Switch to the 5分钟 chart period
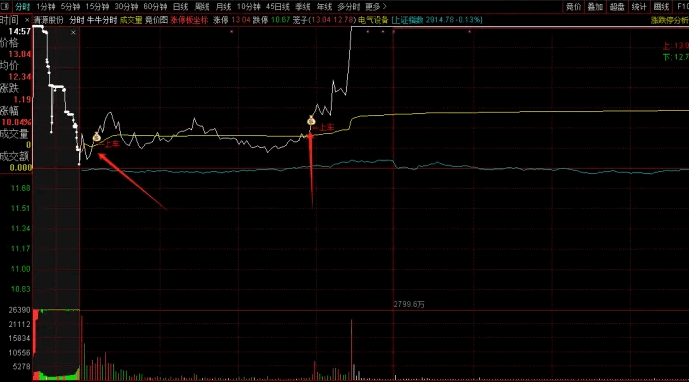This screenshot has width=689, height=382. (70, 7)
